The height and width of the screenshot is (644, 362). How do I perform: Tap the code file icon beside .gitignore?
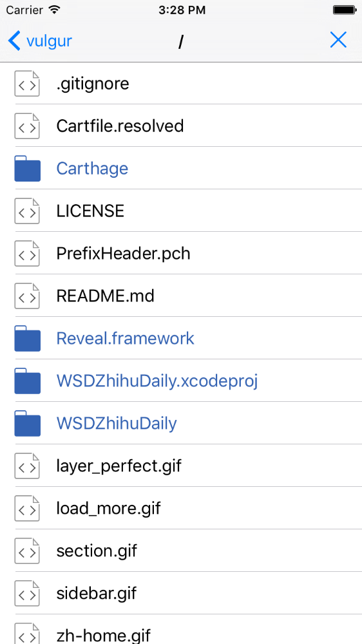pos(27,84)
